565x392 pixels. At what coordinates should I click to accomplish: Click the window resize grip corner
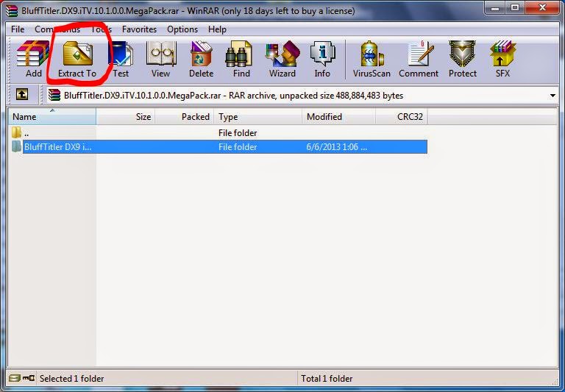pos(555,382)
